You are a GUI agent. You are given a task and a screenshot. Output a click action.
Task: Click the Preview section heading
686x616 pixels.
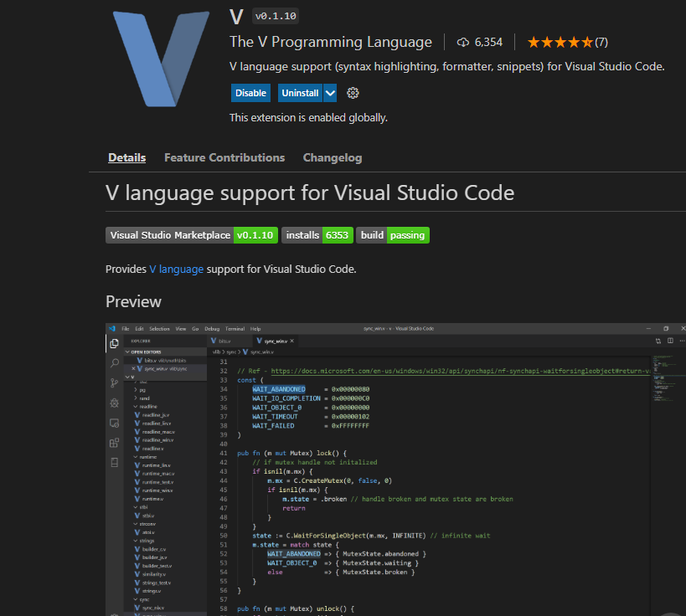133,301
